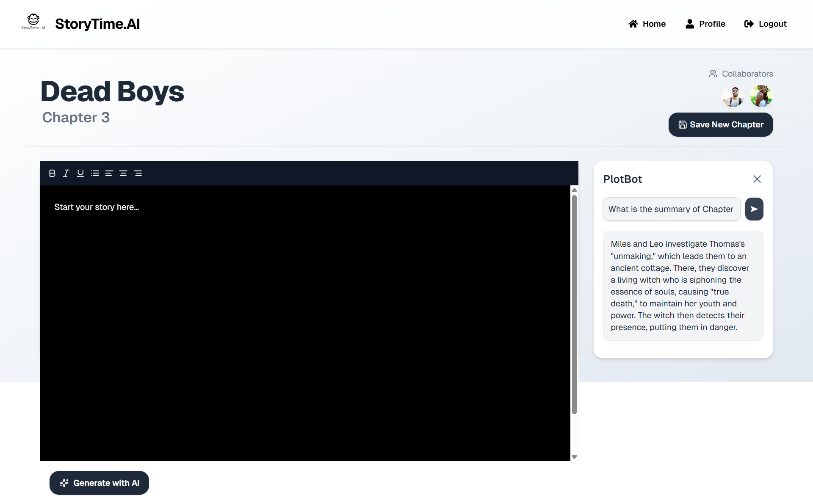The width and height of the screenshot is (813, 504).
Task: Click the PlotBot question input field
Action: [x=671, y=209]
